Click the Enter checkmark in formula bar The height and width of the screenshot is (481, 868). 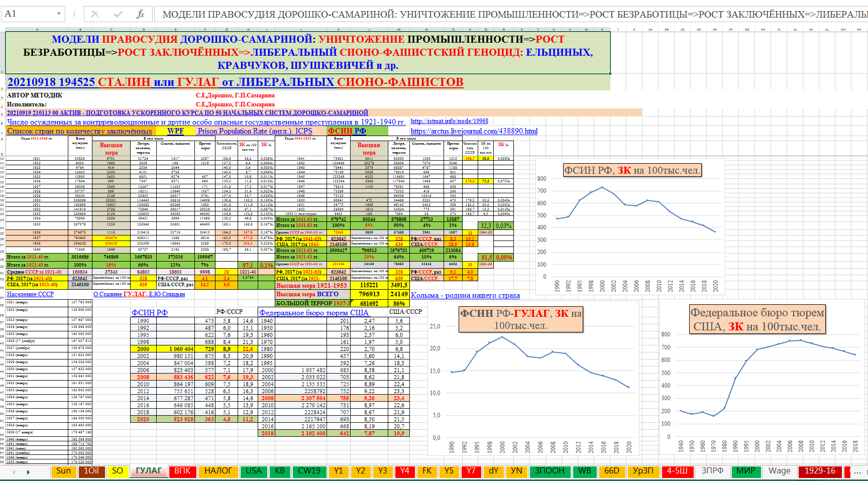click(x=118, y=14)
